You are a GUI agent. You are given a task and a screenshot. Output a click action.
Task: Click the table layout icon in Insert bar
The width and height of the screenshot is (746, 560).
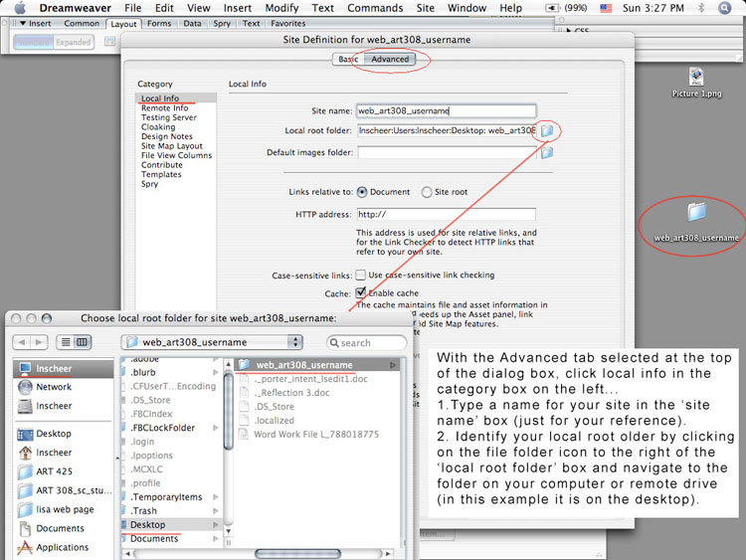(109, 42)
